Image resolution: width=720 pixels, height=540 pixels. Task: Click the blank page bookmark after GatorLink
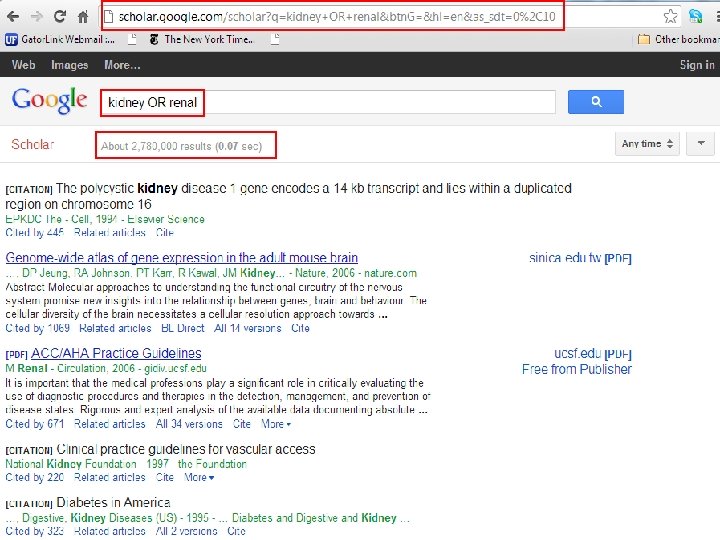pyautogui.click(x=132, y=39)
